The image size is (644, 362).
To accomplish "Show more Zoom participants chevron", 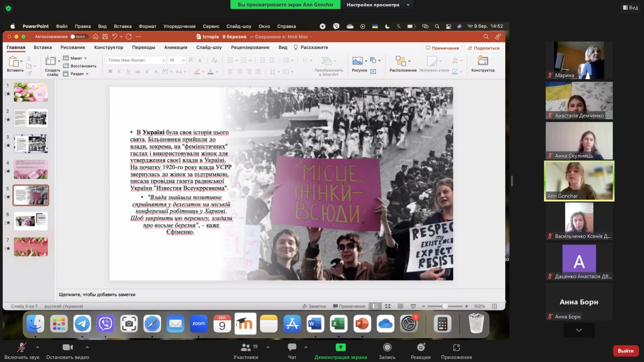I will (579, 330).
